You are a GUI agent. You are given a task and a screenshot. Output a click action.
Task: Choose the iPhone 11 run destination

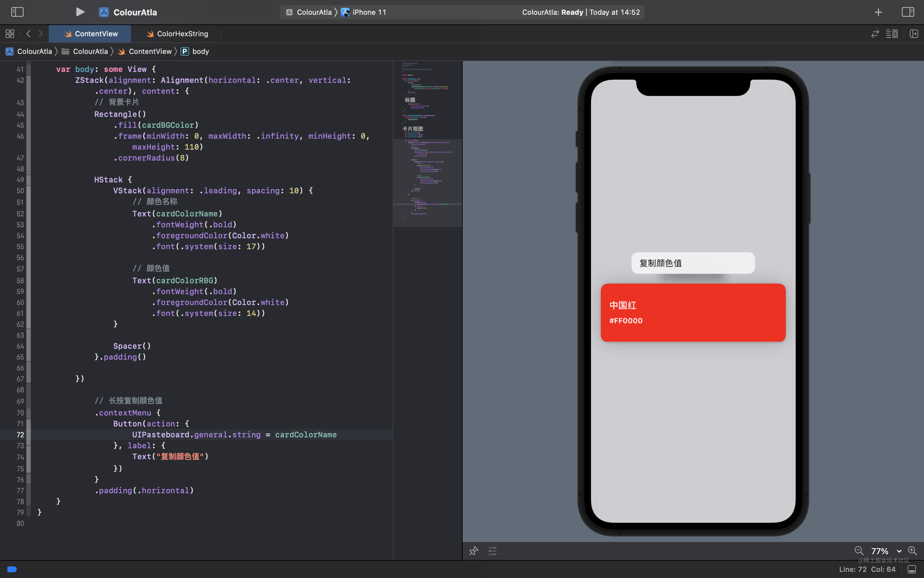coord(364,12)
